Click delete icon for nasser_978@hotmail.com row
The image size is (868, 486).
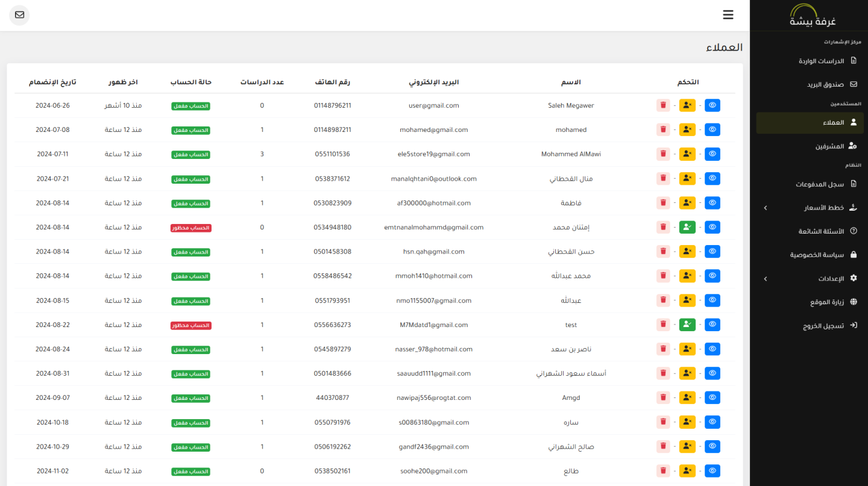663,349
